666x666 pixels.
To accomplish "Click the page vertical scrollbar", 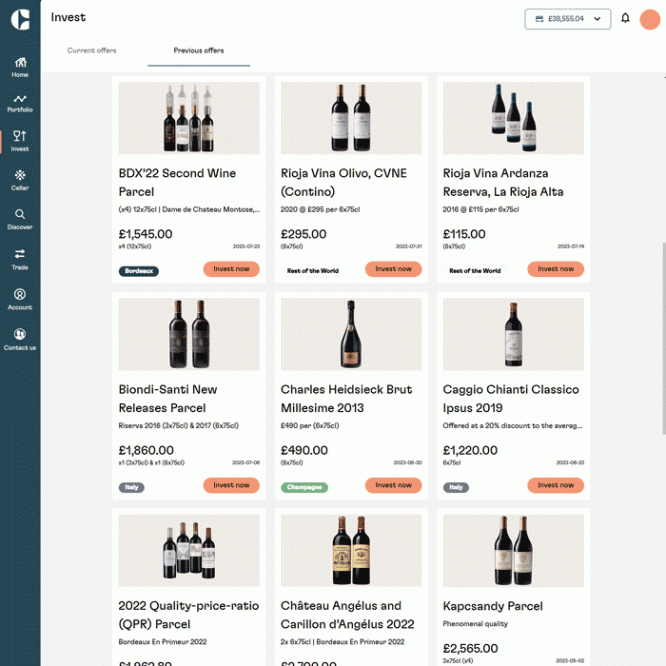I will [x=663, y=338].
